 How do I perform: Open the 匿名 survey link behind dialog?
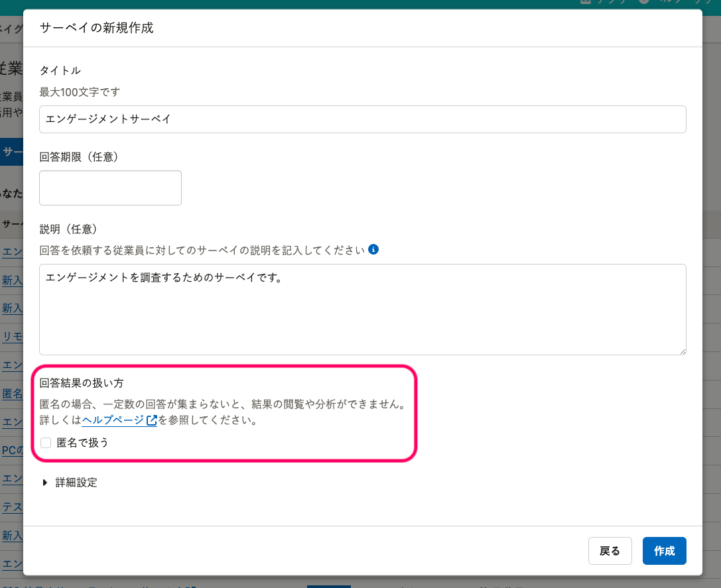(x=12, y=394)
